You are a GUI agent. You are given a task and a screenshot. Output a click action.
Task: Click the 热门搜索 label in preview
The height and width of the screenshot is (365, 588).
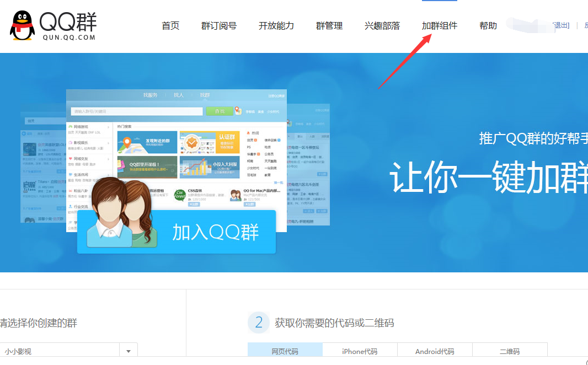click(125, 126)
